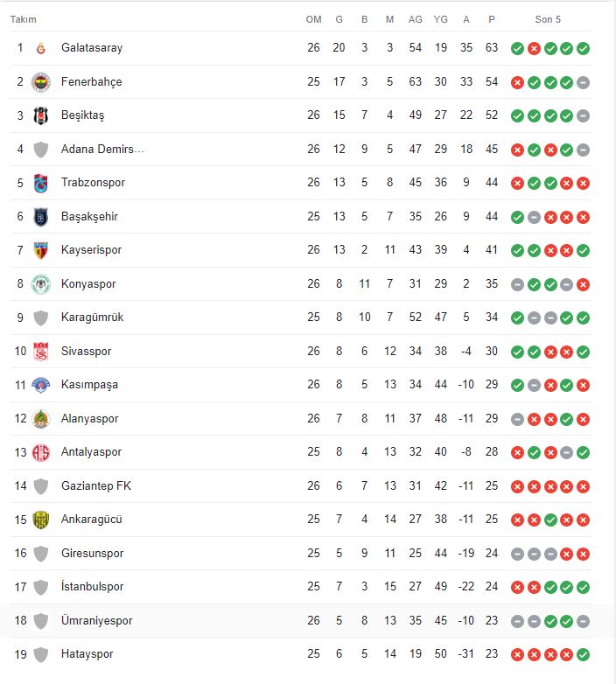Click the Beşiktaş club logo
Screen dimensions: 616x684
point(40,115)
